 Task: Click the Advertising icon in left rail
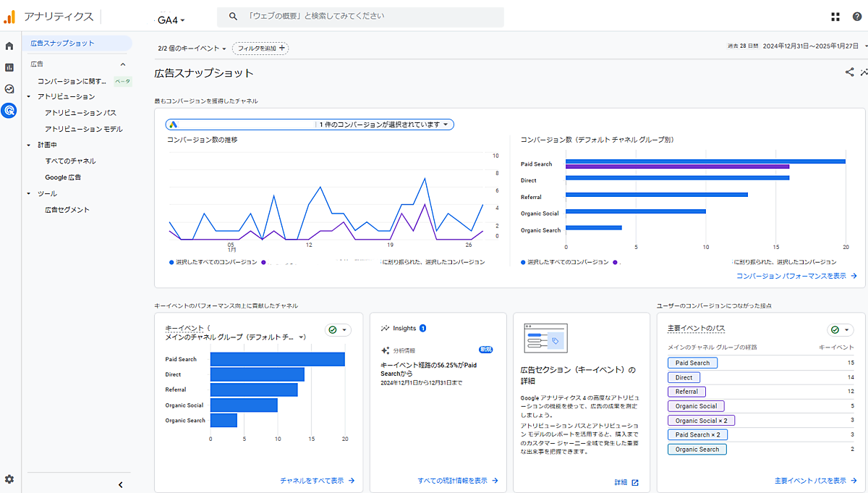(9, 111)
